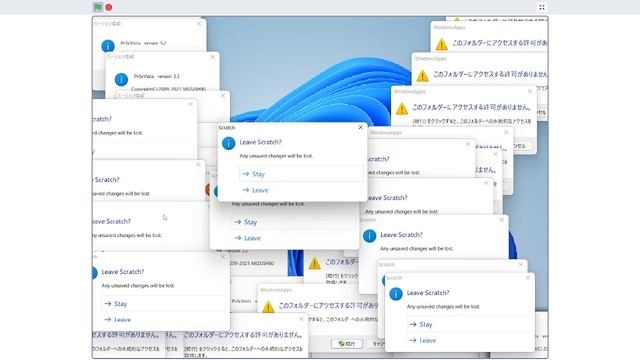Screen dimensions: 640x360
Task: Click the 'Copyright(C) 2009-2021' text line
Action: coord(169,89)
